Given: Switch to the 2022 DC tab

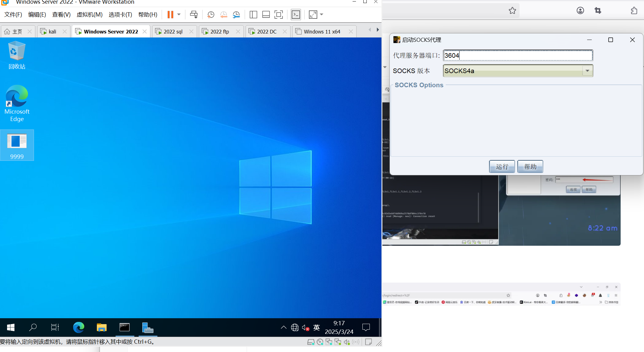Looking at the screenshot, I should (x=267, y=32).
